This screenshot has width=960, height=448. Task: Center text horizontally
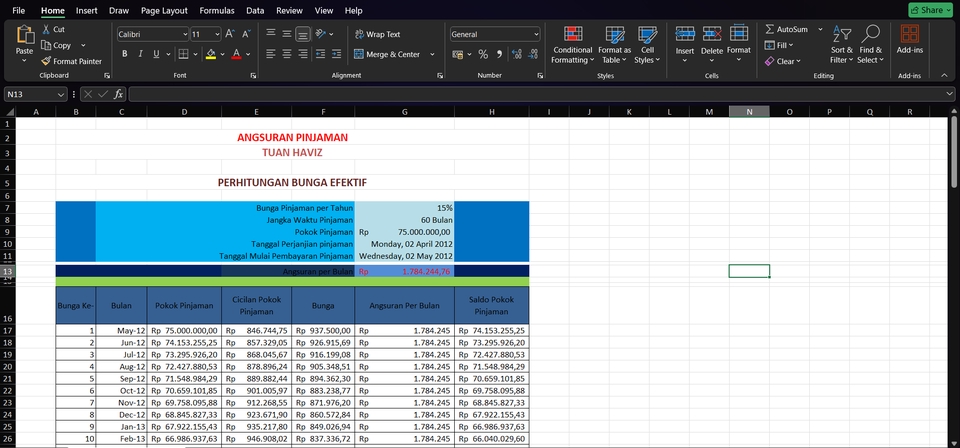point(287,54)
